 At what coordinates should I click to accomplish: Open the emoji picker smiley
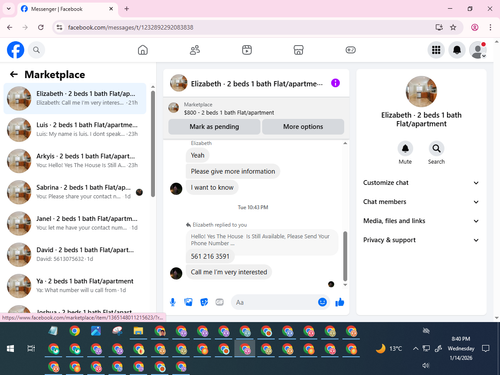coord(322,302)
